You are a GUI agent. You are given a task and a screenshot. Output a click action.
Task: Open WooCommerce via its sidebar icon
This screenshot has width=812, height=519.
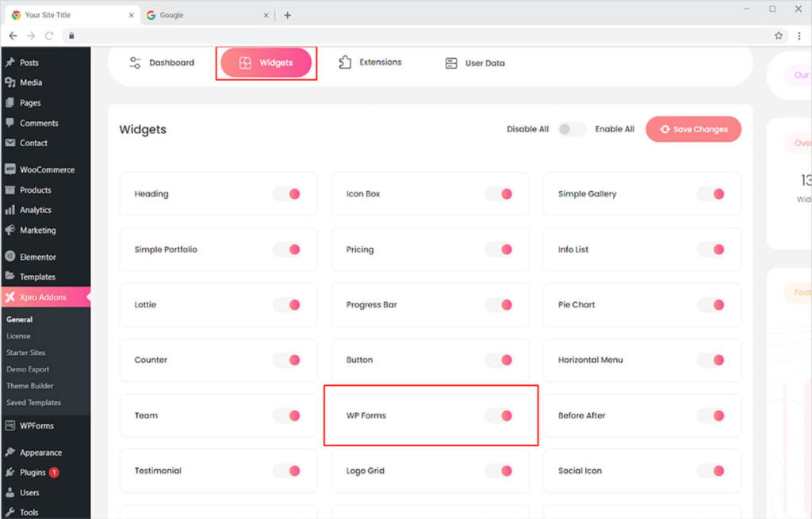(10, 170)
